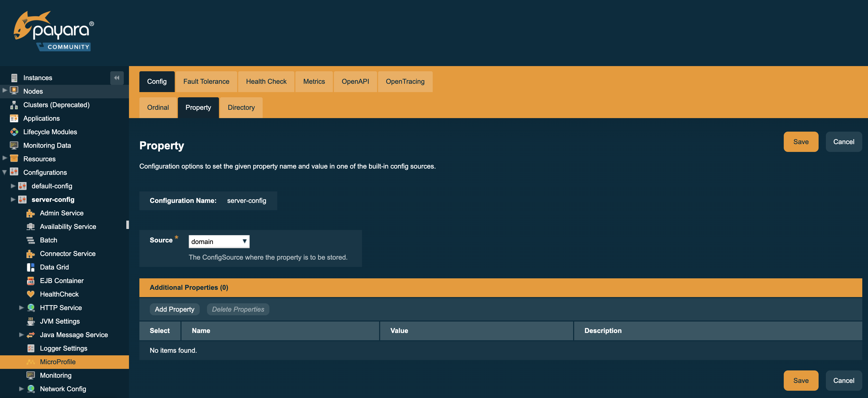Click the OpenAPI tab
This screenshot has height=398, width=868.
355,81
